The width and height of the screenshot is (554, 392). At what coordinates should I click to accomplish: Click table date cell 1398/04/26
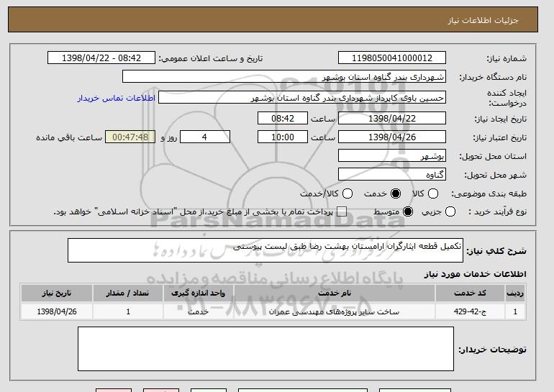pyautogui.click(x=57, y=312)
